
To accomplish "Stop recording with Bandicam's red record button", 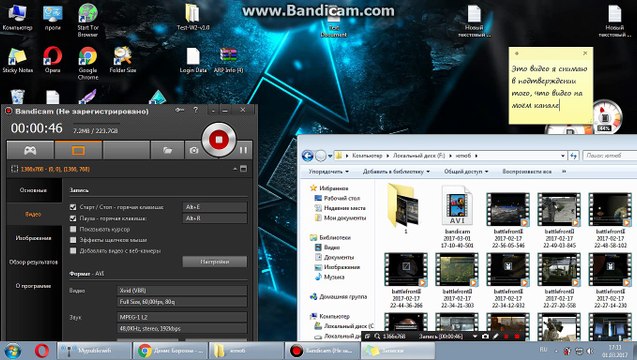I will (x=219, y=140).
